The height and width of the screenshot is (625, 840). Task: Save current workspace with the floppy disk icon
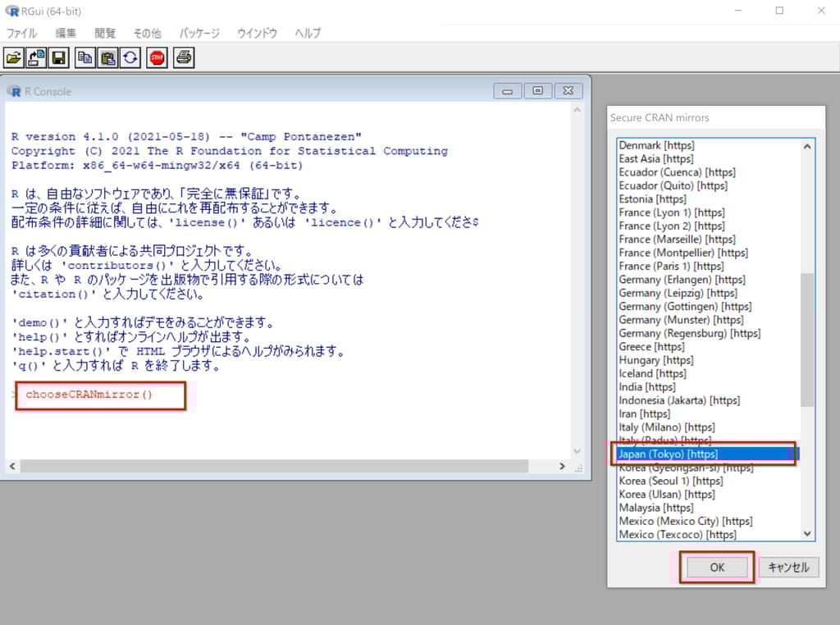click(57, 57)
